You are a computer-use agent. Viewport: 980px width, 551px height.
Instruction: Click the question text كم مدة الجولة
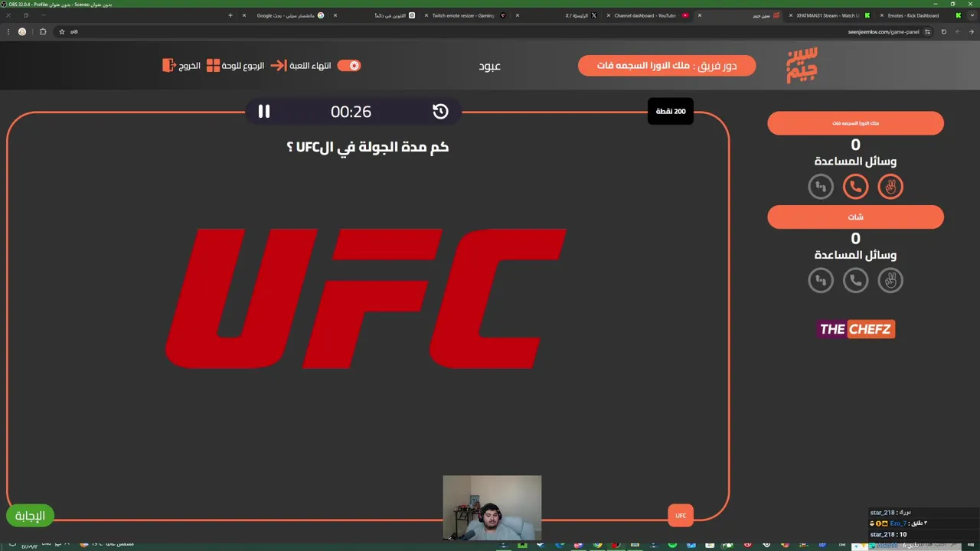(x=367, y=147)
